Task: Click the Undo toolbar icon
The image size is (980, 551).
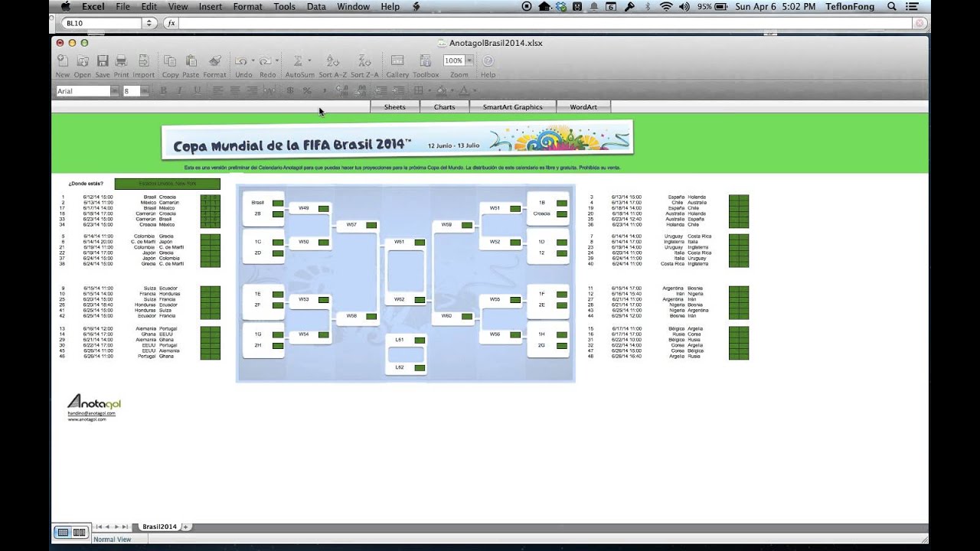Action: (x=240, y=60)
